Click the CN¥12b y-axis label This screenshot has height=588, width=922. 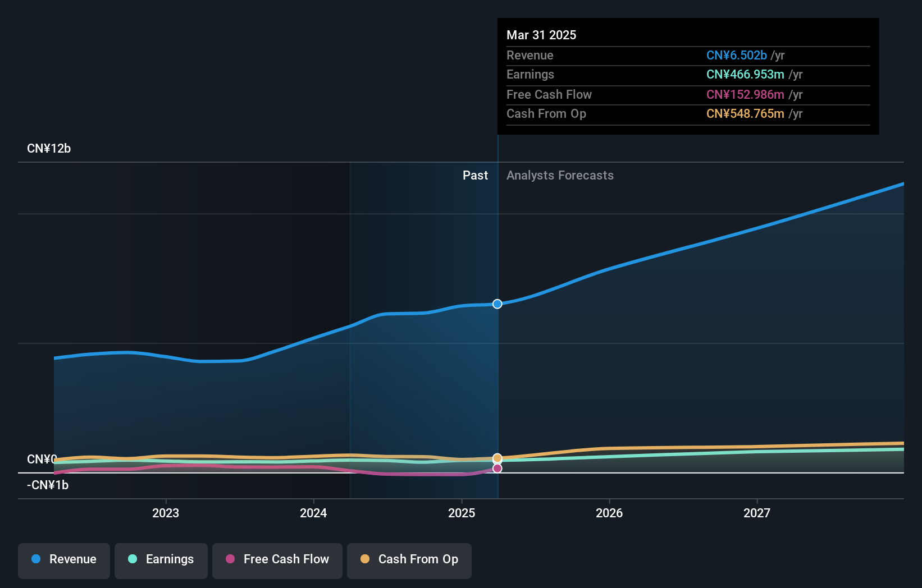pyautogui.click(x=49, y=149)
